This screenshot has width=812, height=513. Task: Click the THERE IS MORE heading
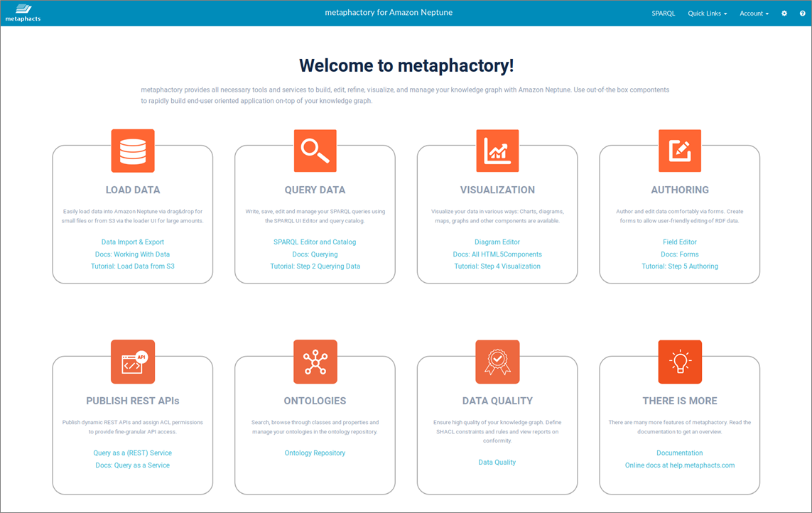click(x=679, y=401)
